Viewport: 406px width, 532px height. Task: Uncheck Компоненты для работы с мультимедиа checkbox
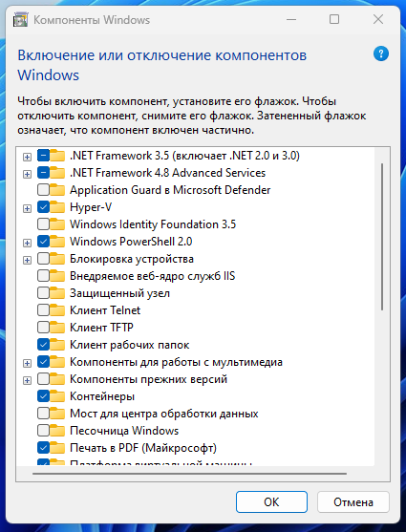coord(43,362)
